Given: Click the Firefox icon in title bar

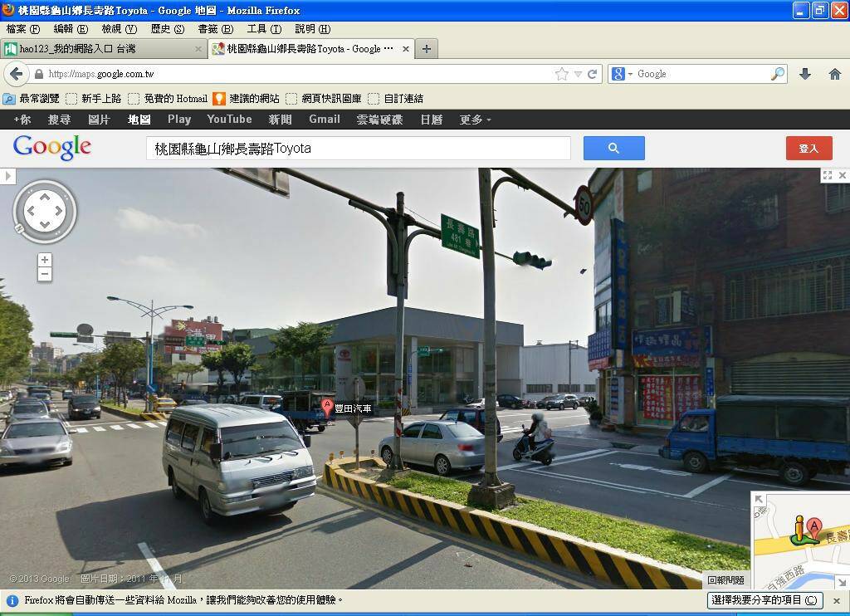Looking at the screenshot, I should click(x=7, y=10).
